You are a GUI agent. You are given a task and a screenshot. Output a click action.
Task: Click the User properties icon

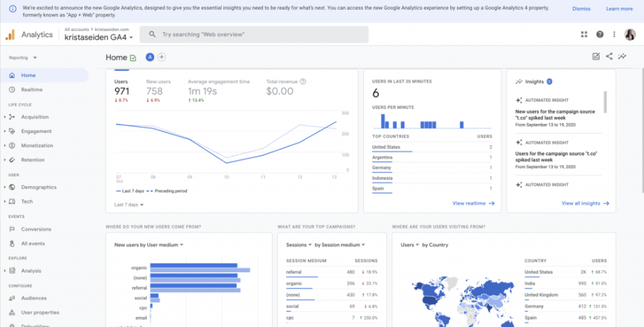tap(12, 313)
